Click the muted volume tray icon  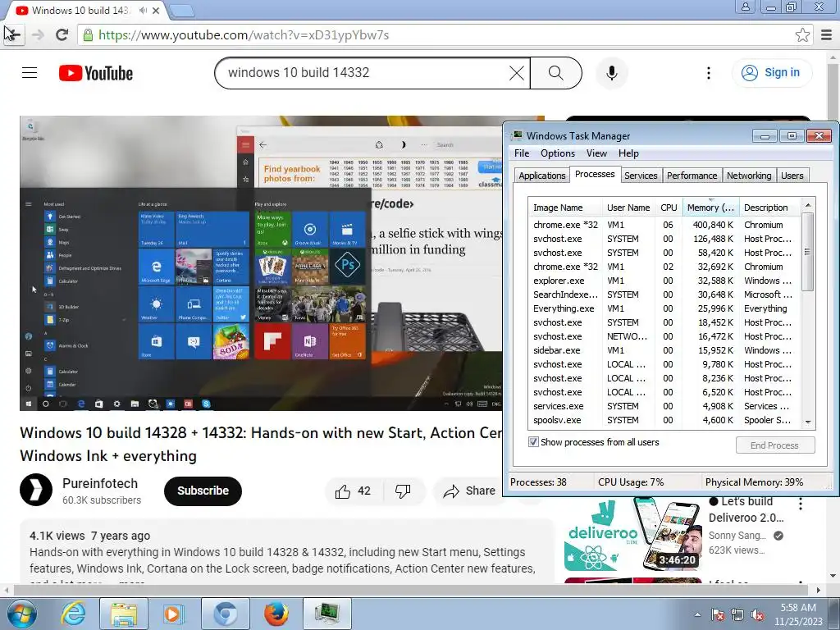[x=757, y=615]
